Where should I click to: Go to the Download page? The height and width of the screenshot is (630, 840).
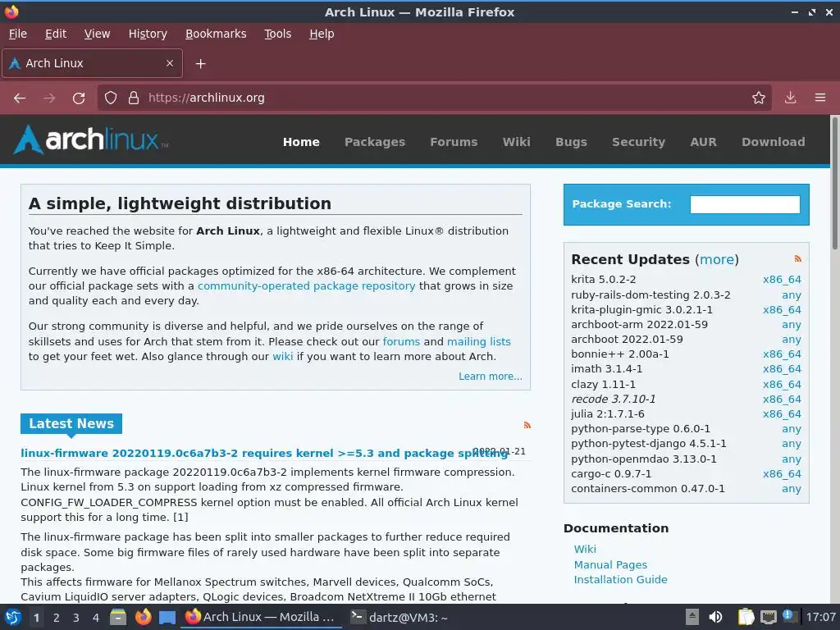coord(773,142)
